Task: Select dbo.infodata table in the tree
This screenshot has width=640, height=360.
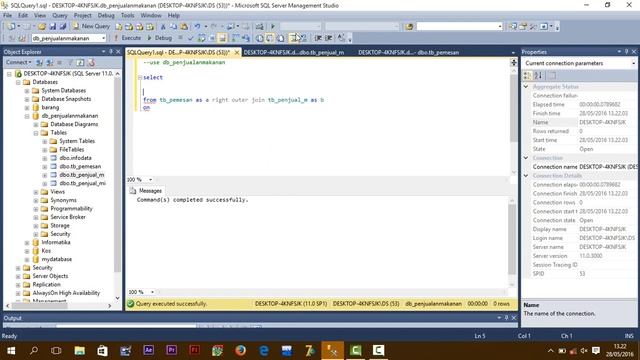Action: coord(75,158)
